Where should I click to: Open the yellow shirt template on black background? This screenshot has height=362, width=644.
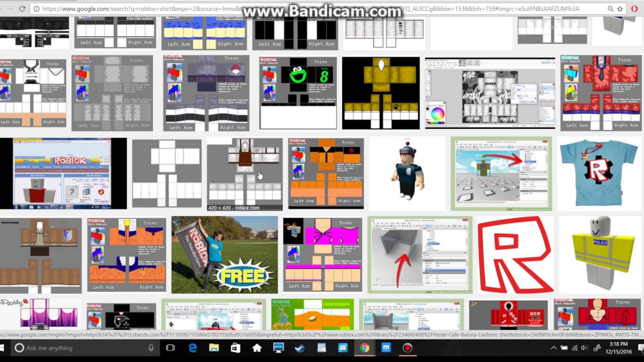381,93
